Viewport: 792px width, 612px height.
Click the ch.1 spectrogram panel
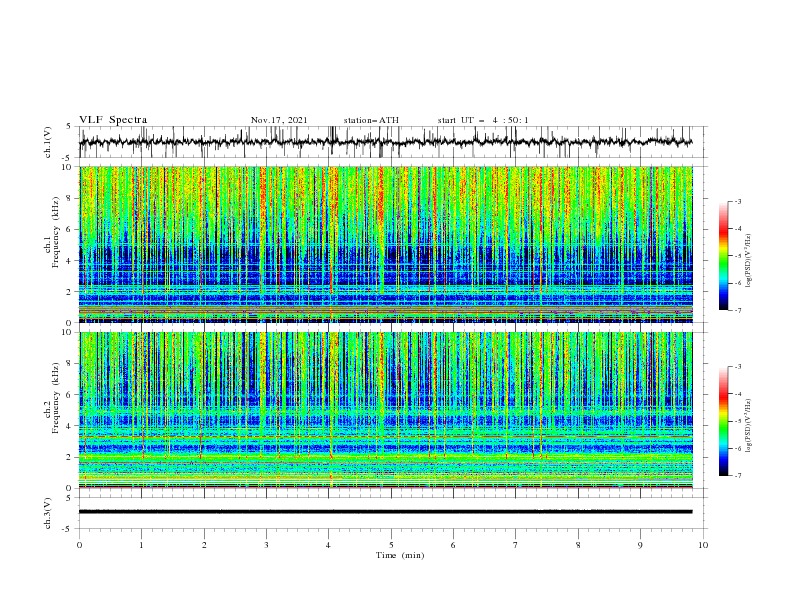click(x=386, y=244)
